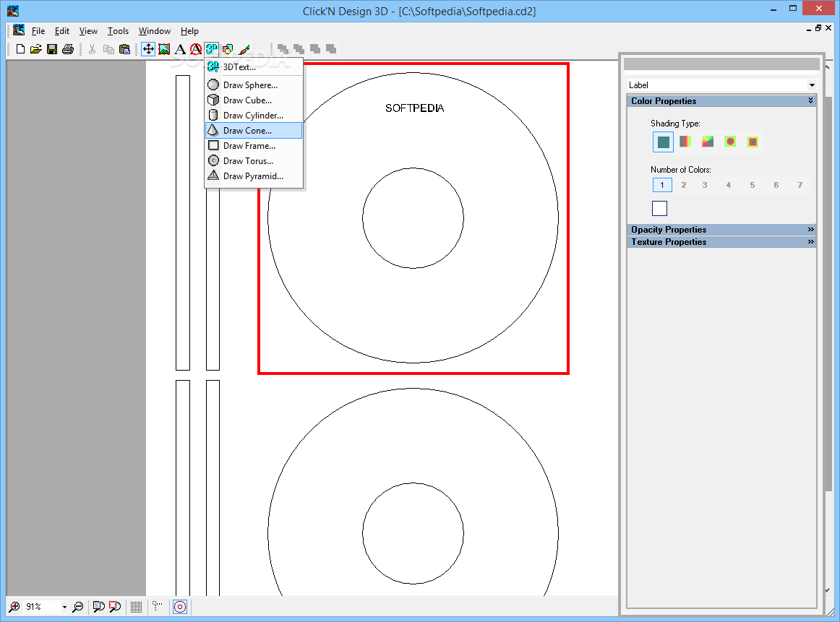Image resolution: width=840 pixels, height=622 pixels.
Task: Select the shapes tool icon
Action: (228, 49)
